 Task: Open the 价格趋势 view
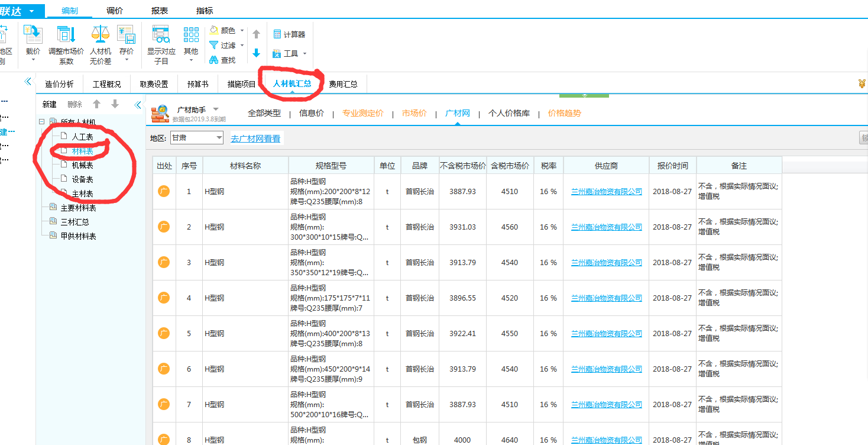tap(565, 113)
